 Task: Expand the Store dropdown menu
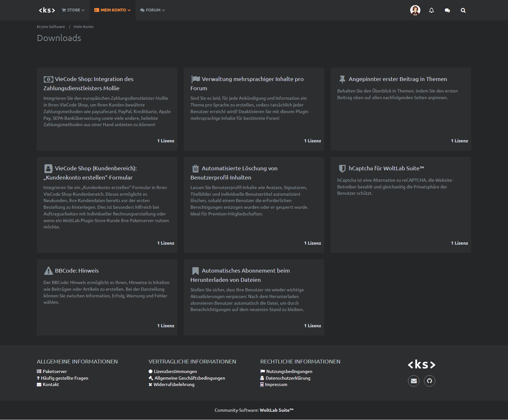(x=73, y=10)
